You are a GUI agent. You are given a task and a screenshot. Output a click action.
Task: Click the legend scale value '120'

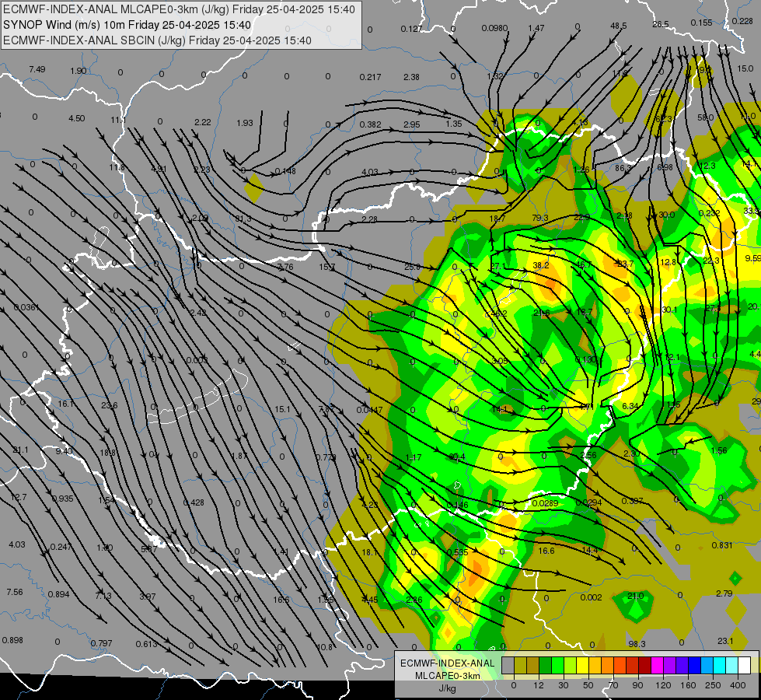663,685
